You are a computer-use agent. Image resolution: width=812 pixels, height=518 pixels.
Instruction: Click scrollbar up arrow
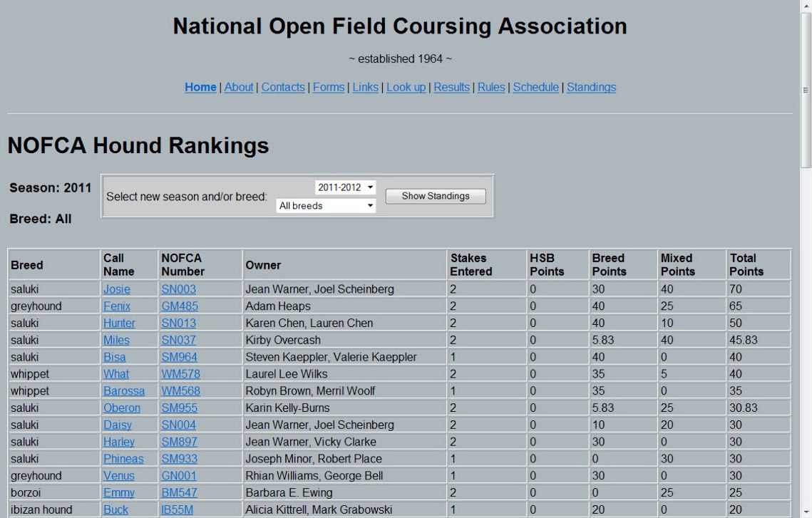pyautogui.click(x=806, y=5)
